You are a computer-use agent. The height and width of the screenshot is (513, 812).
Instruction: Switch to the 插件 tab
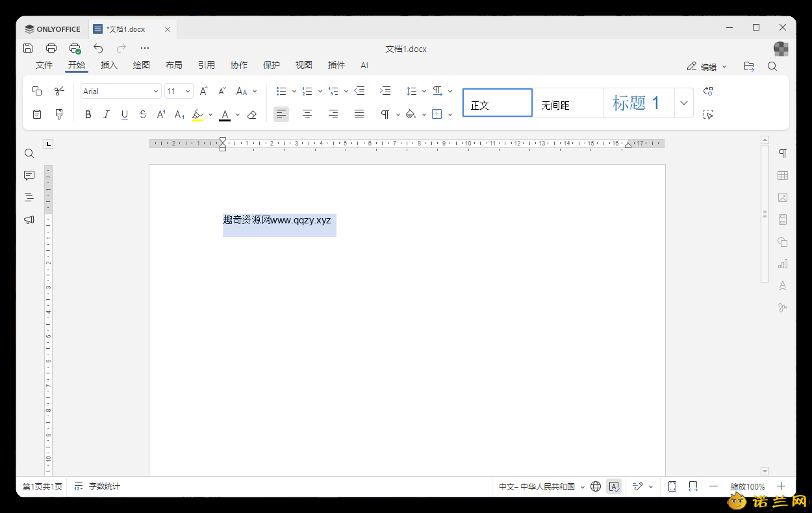point(336,65)
